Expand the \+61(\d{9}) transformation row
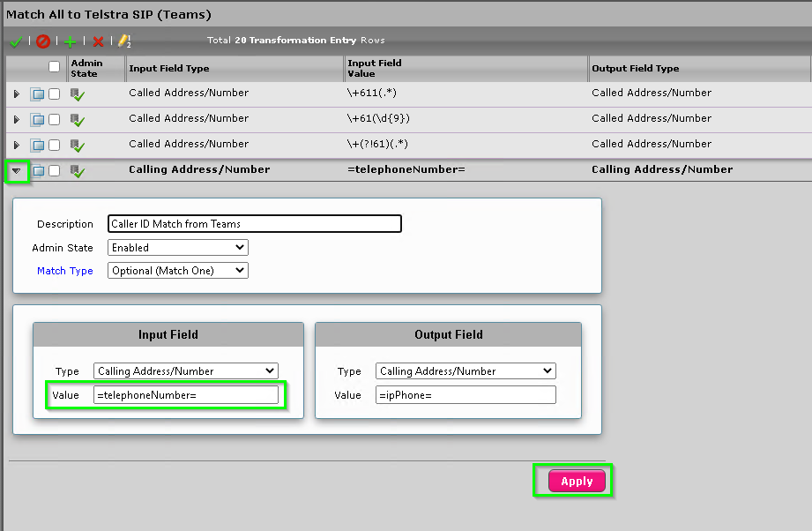The width and height of the screenshot is (812, 531). pos(17,120)
